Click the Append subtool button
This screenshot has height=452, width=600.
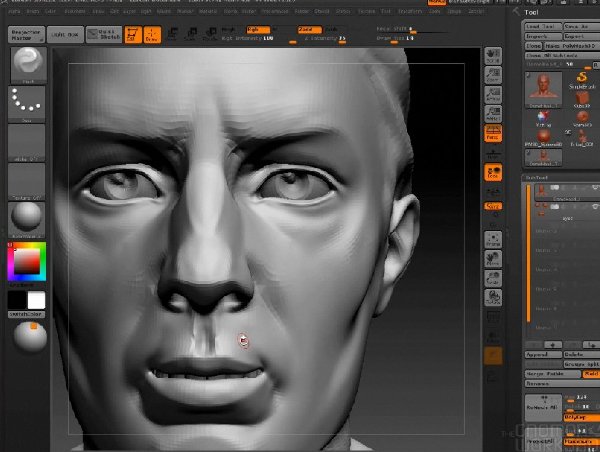(543, 355)
